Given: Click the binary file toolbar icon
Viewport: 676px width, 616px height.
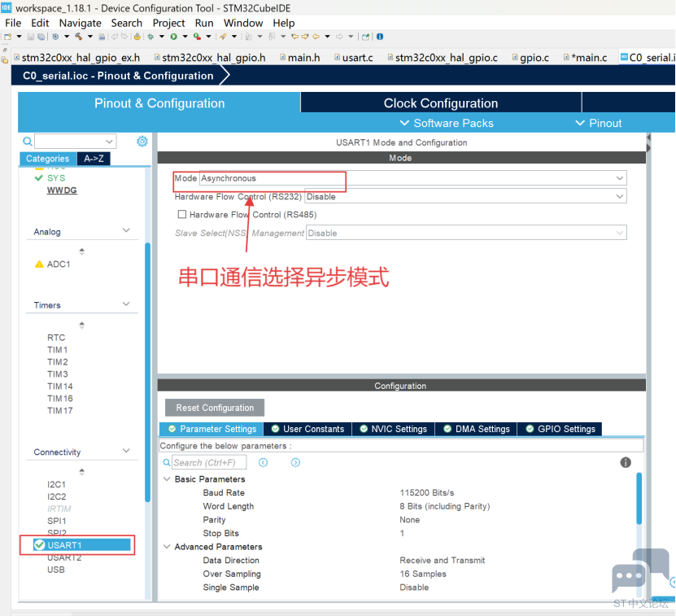Looking at the screenshot, I should click(x=102, y=37).
